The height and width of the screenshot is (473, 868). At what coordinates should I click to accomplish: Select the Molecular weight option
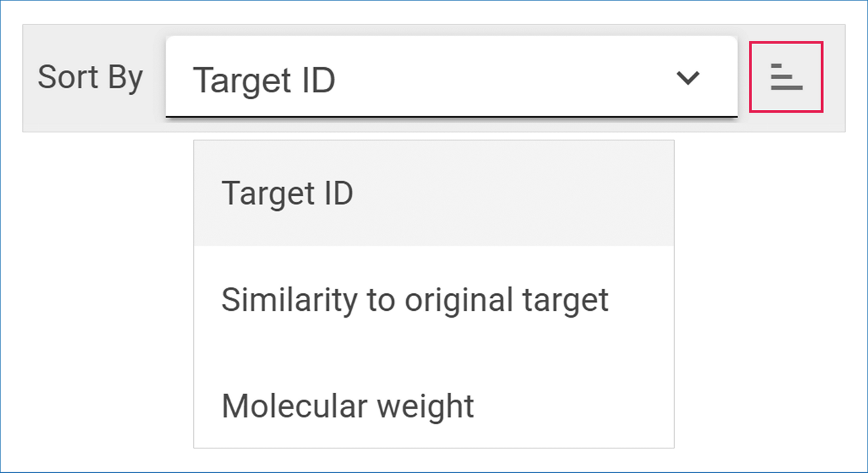[348, 406]
